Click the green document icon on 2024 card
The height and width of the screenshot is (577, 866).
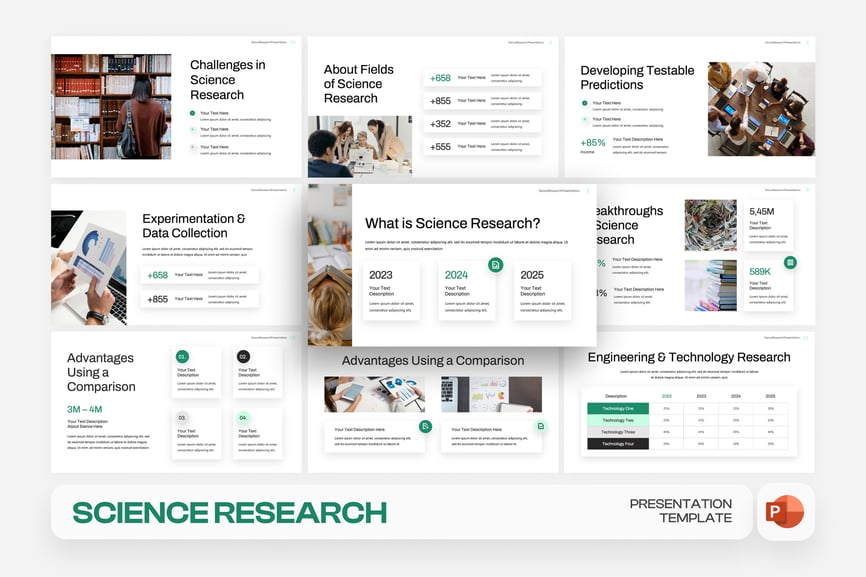point(495,264)
